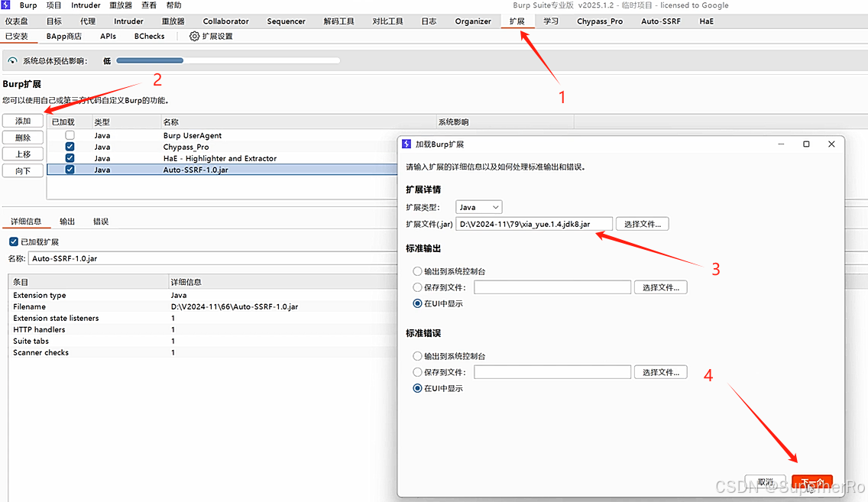
Task: Click 选择文件 for standard error file
Action: pos(660,372)
